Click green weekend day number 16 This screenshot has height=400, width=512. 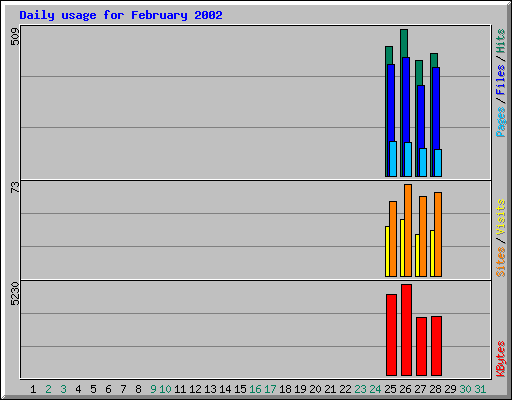(x=255, y=389)
